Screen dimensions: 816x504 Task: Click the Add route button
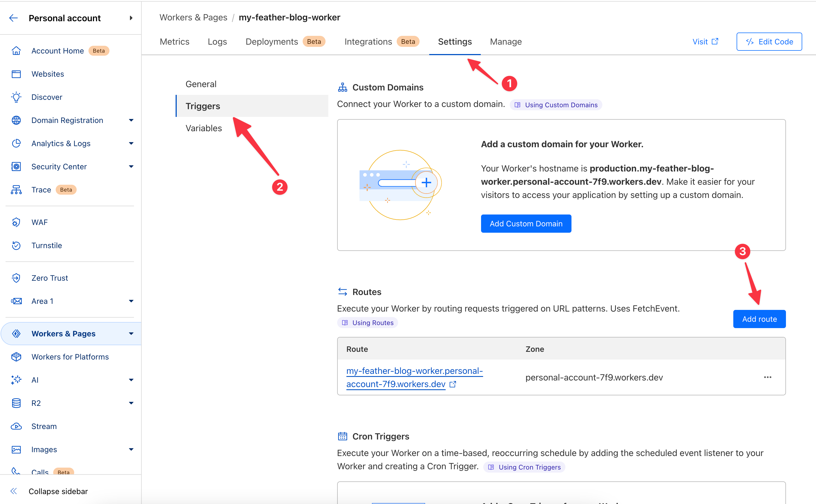[x=759, y=319]
